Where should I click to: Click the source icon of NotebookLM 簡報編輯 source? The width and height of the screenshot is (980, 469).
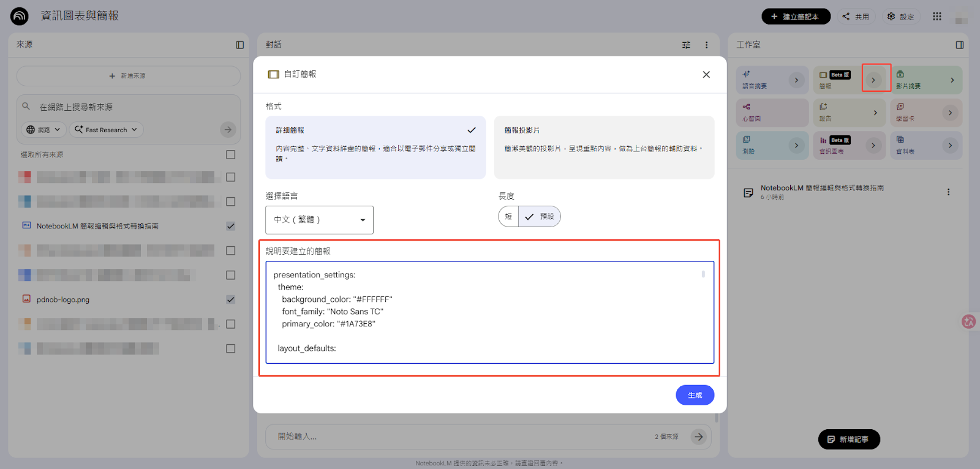(x=26, y=225)
